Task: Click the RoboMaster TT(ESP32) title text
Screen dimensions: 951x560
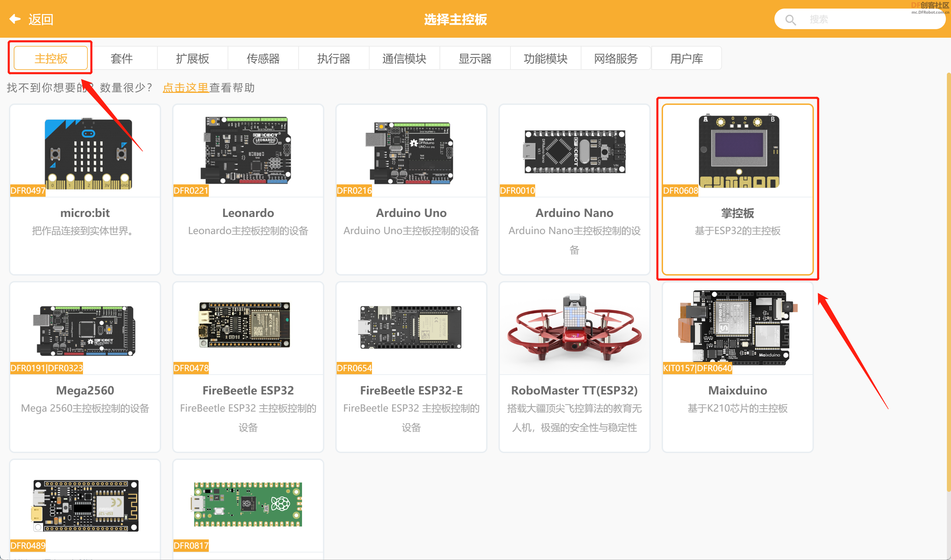Action: coord(574,390)
